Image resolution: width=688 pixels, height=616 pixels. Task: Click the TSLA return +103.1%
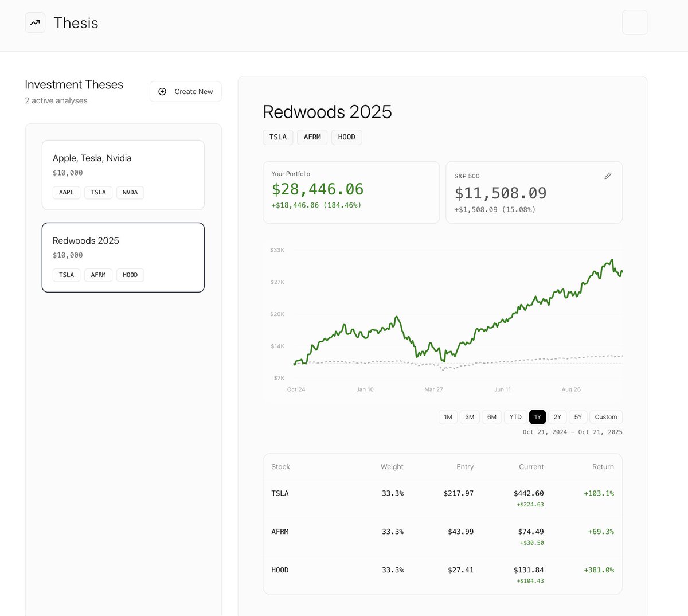[x=599, y=493]
